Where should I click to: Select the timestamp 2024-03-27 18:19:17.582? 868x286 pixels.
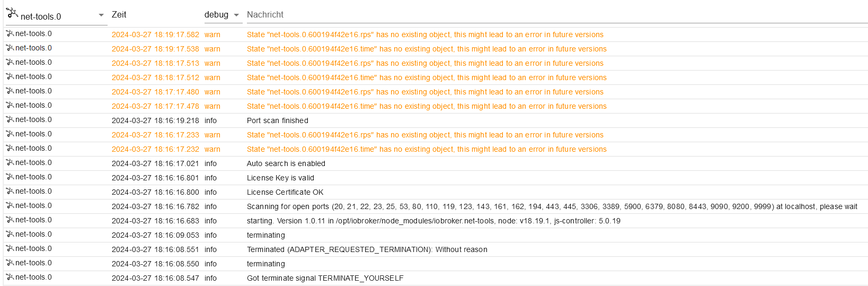(155, 34)
